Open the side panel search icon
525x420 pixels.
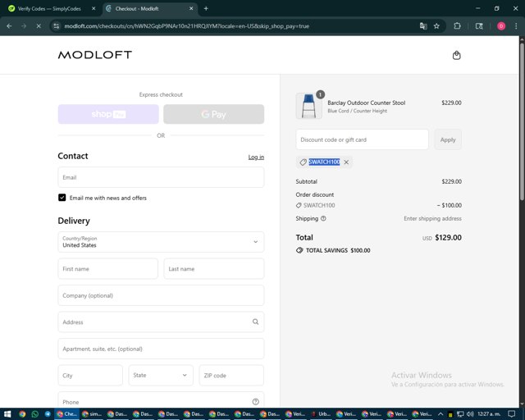(x=479, y=26)
